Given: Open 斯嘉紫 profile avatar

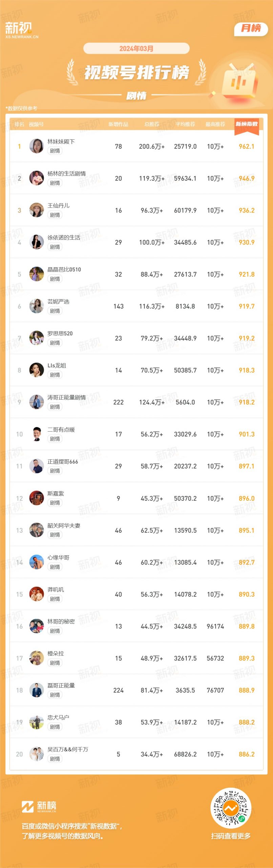Looking at the screenshot, I should [x=37, y=498].
